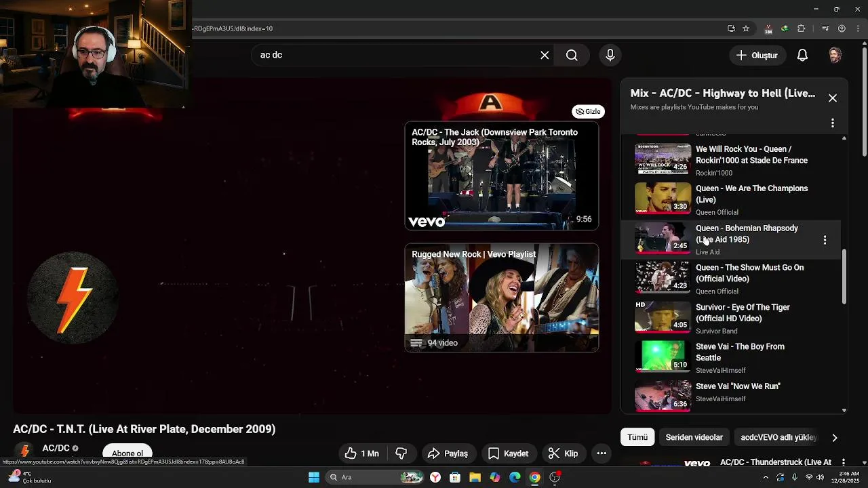
Task: Open more actions ellipsis below video
Action: click(601, 453)
